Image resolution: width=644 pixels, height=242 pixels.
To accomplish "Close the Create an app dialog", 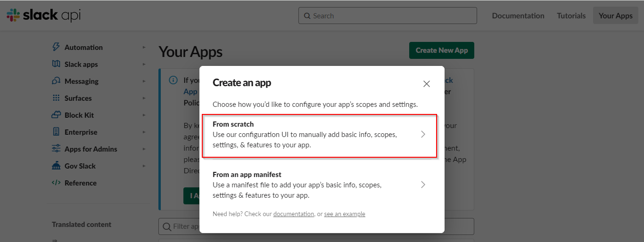I will click(427, 84).
